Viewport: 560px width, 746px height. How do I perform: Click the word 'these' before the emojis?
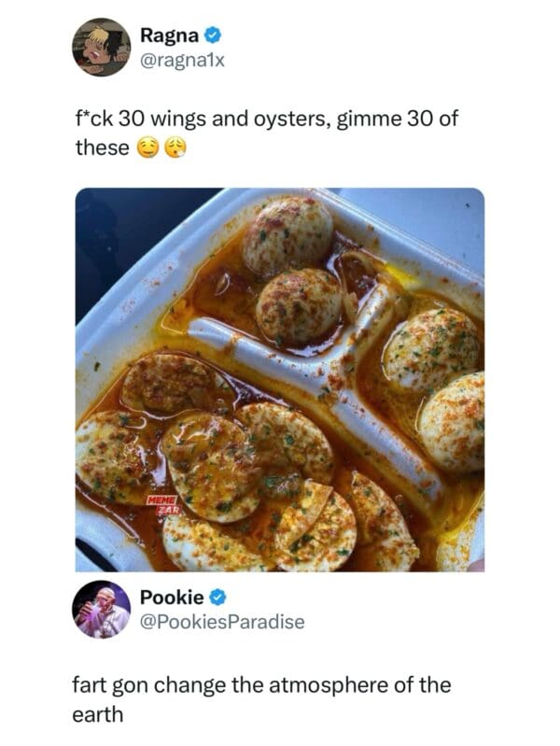coord(102,148)
